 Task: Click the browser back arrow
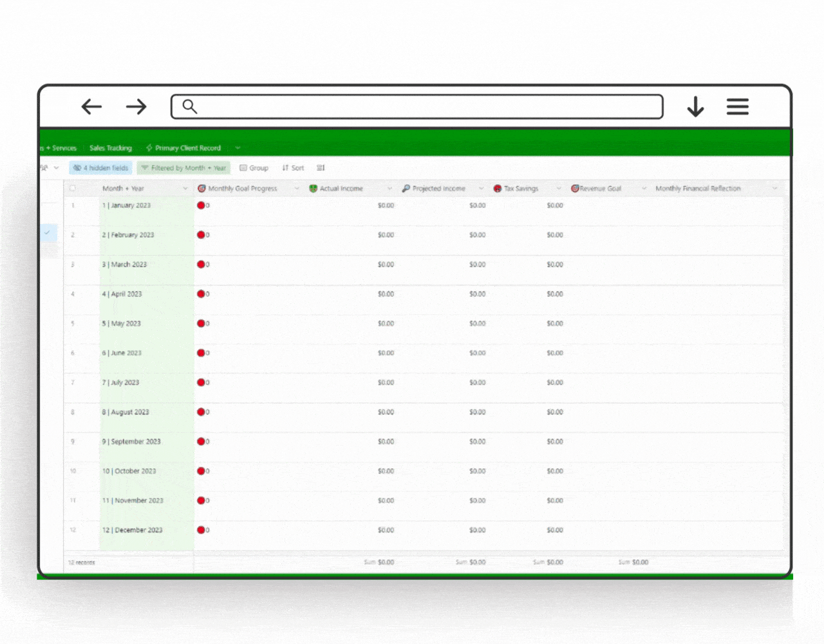point(91,107)
